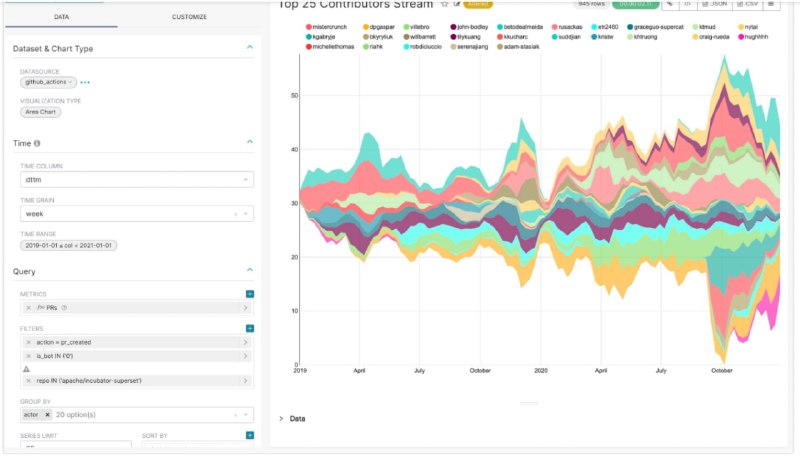Add a new filter with plus button
The width and height of the screenshot is (800, 459).
(x=249, y=328)
